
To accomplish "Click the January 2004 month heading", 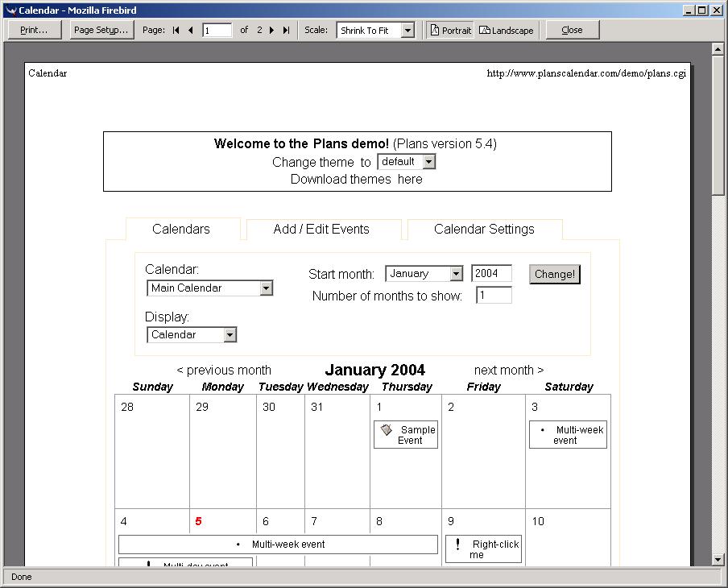I will [x=374, y=371].
